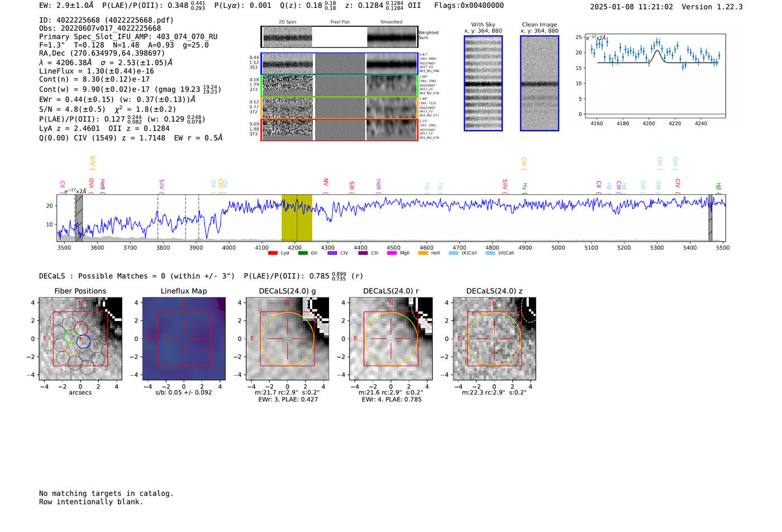Click the red OVI line marker
Screen dimensions: 782x532
pos(91,185)
